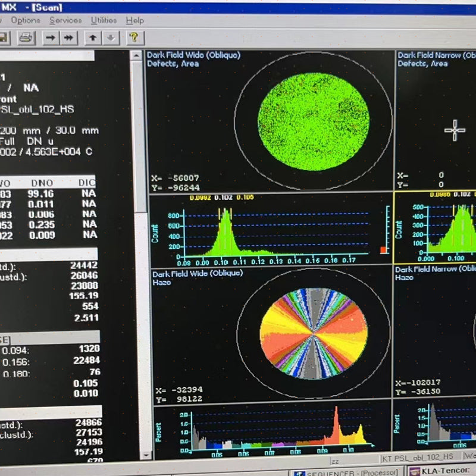This screenshot has height=476, width=476.
Task: Click the up-arrow toolbar icon
Action: point(92,37)
